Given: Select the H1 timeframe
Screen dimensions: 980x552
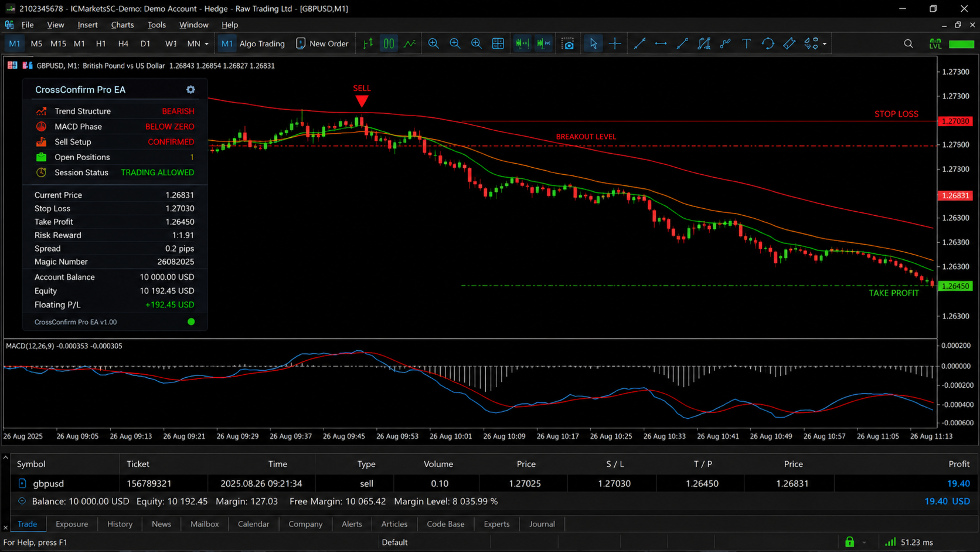Looking at the screenshot, I should pyautogui.click(x=101, y=43).
